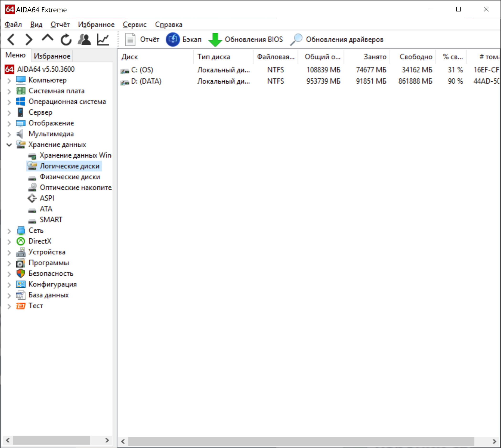
Task: Select Системная плата in the tree
Action: (x=56, y=91)
